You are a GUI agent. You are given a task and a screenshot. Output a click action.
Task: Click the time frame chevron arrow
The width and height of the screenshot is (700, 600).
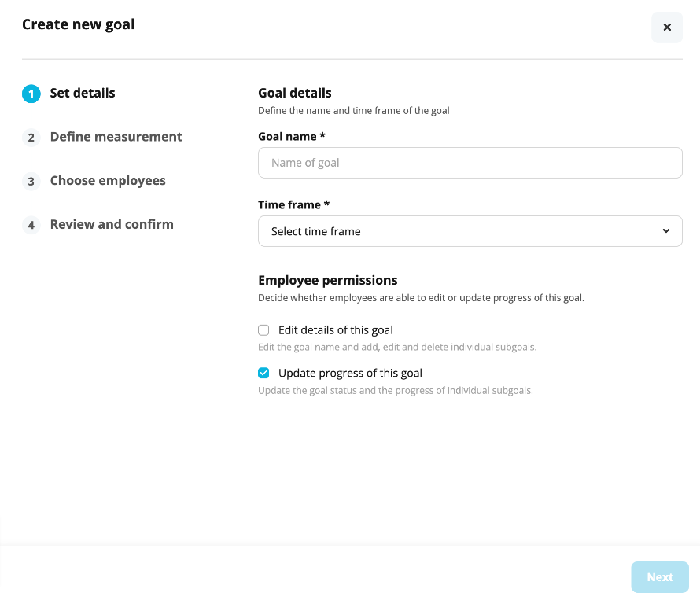pyautogui.click(x=665, y=231)
